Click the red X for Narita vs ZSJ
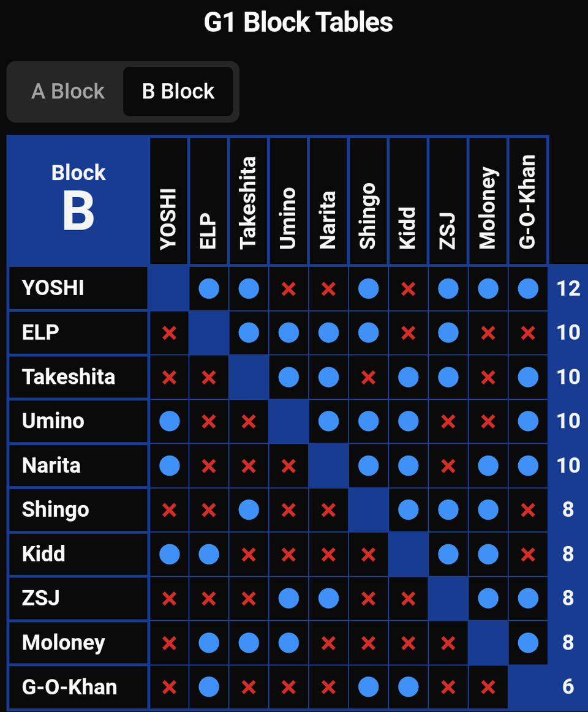588x712 pixels. click(x=448, y=466)
